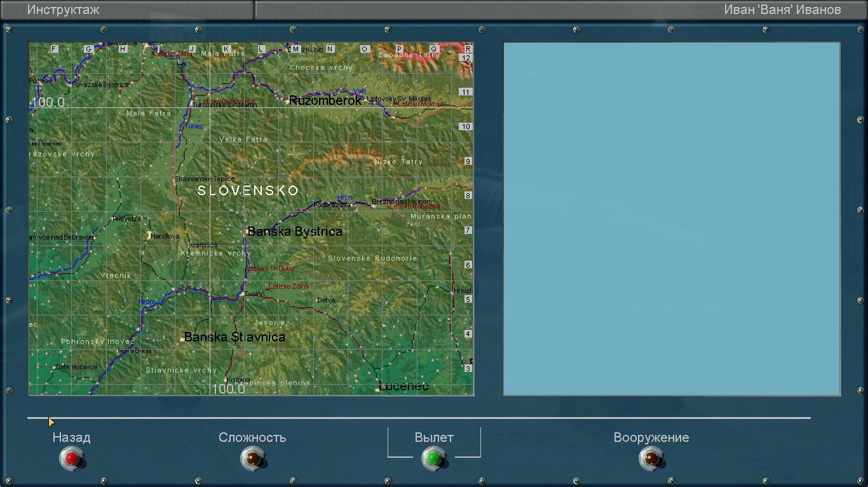
Task: Select the Krupina town label
Action: pos(239,380)
